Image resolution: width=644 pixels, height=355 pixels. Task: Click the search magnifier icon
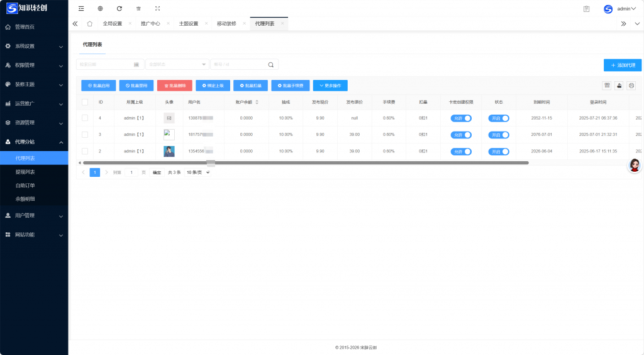(270, 64)
